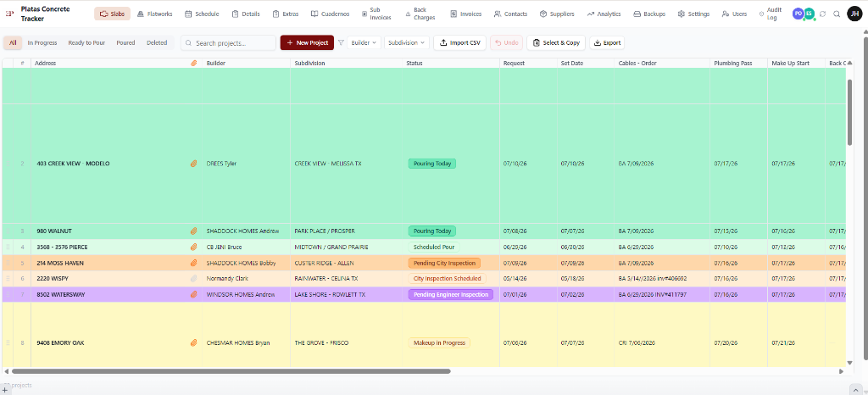Click the refresh sync icon in top bar
Image resolution: width=868 pixels, height=395 pixels.
pyautogui.click(x=822, y=14)
